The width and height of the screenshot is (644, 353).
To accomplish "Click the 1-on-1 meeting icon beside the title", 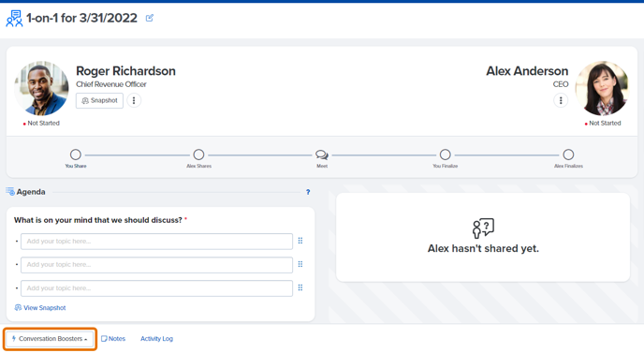I will click(x=14, y=19).
